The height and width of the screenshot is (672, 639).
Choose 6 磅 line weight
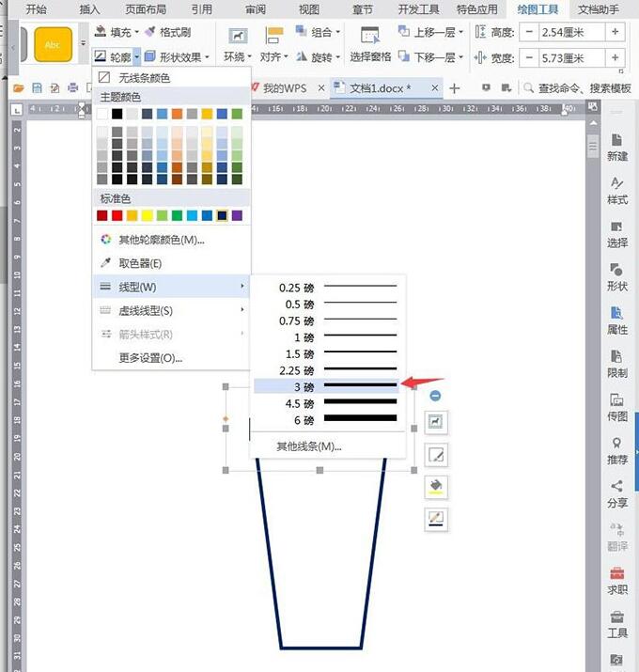[327, 420]
